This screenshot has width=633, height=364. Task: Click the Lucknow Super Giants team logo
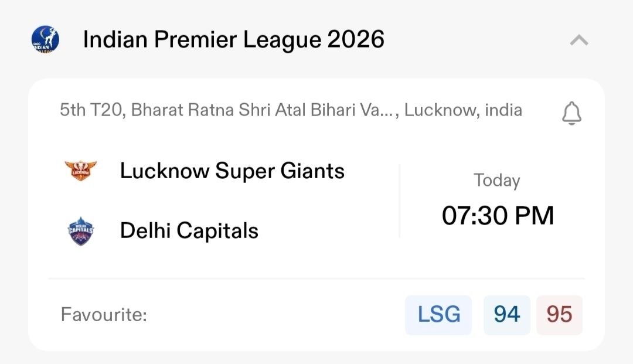pos(81,171)
